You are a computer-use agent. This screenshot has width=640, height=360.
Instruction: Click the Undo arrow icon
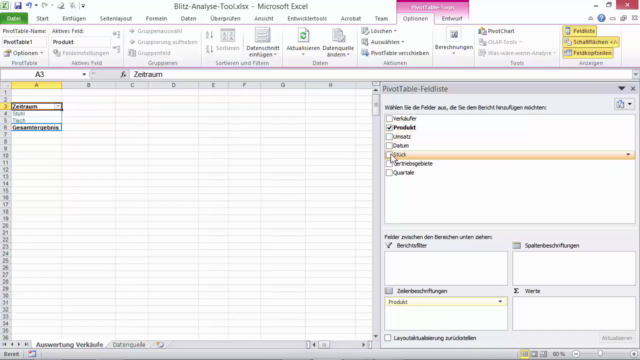tap(29, 6)
